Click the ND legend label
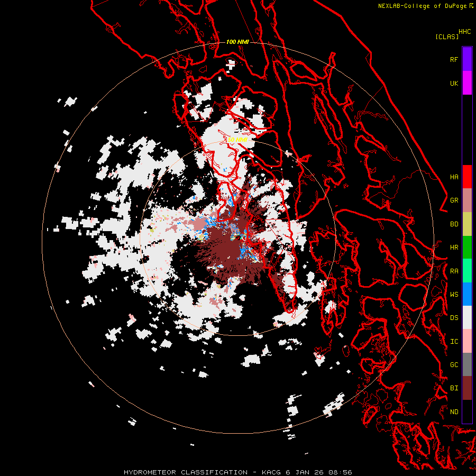Screen dimensions: 476x476 pos(454,411)
